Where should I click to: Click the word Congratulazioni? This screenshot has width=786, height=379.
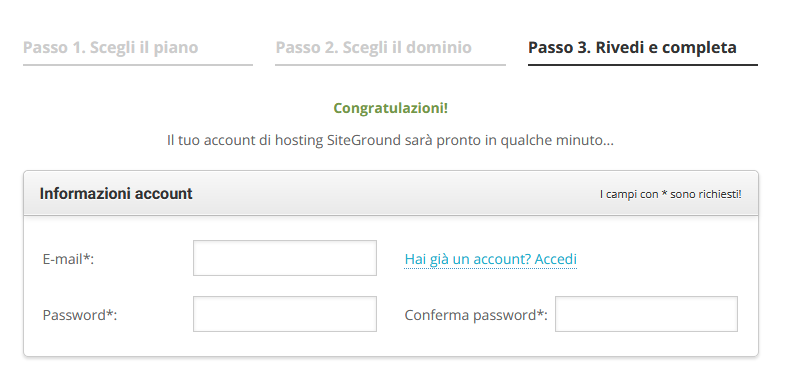click(388, 108)
